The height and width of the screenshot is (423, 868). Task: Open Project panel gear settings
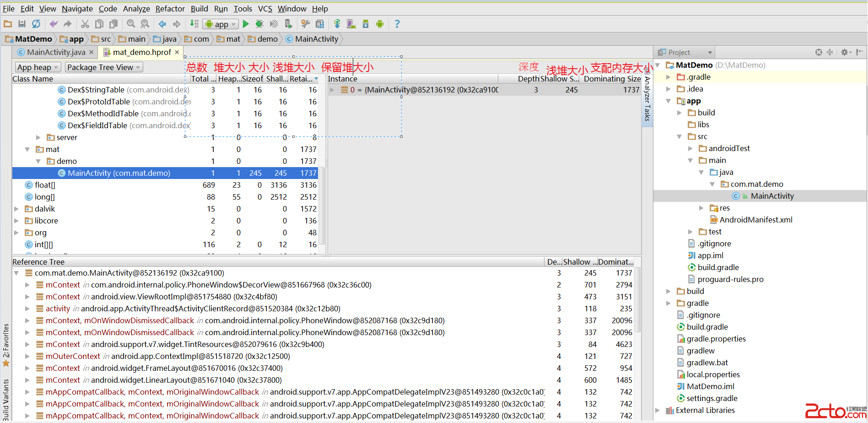[x=844, y=52]
